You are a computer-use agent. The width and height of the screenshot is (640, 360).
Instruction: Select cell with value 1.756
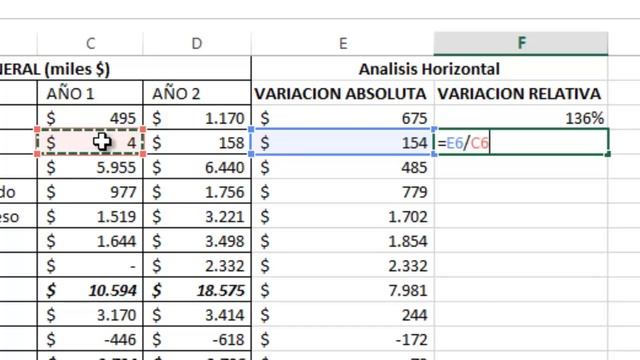pos(197,191)
